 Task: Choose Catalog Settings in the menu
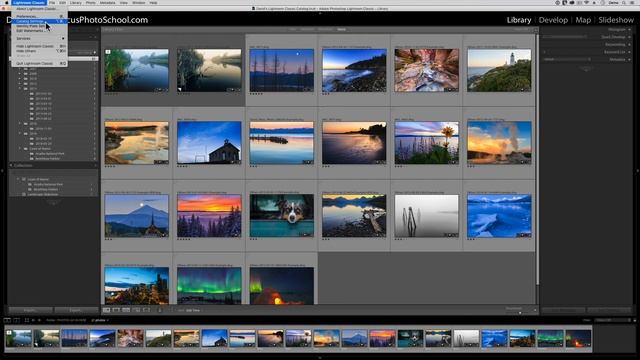click(39, 21)
